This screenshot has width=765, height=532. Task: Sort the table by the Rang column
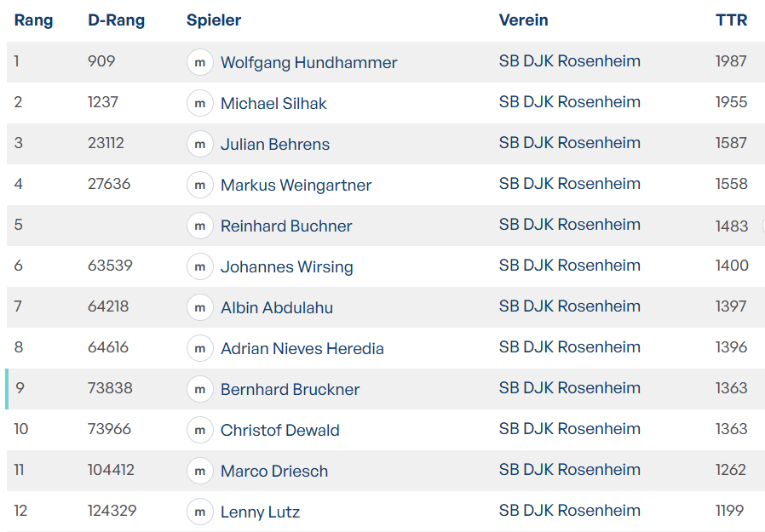click(x=33, y=20)
